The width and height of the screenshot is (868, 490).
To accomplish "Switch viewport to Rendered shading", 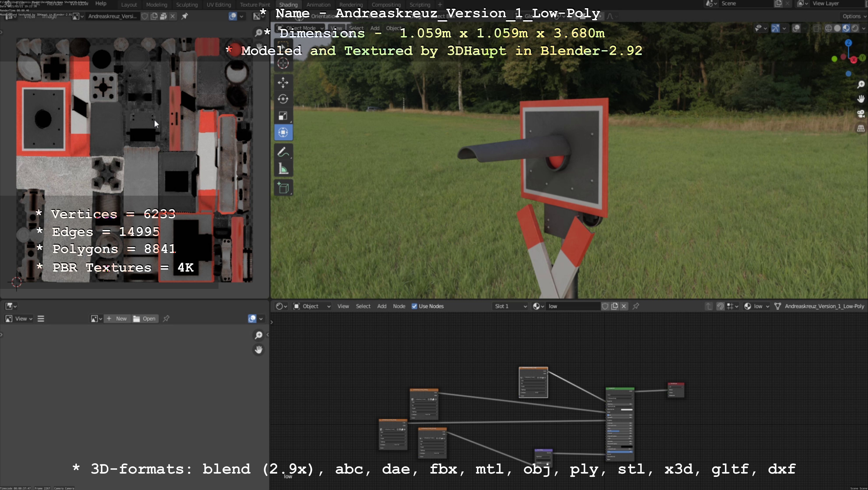I will click(x=855, y=28).
